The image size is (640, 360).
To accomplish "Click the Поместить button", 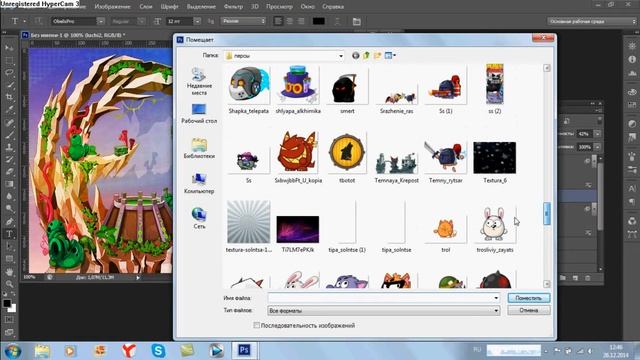I will pyautogui.click(x=529, y=298).
